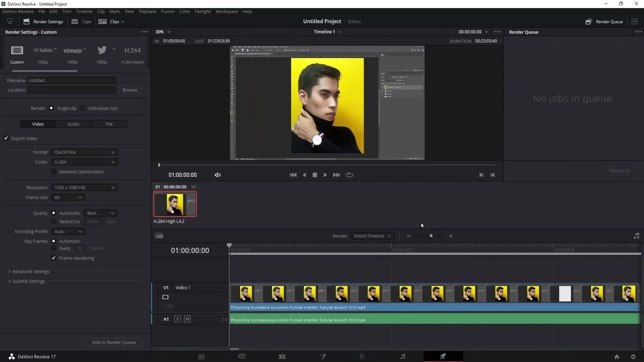The height and width of the screenshot is (362, 644).
Task: Expand the Render Entire Timeline dropdown
Action: (372, 236)
